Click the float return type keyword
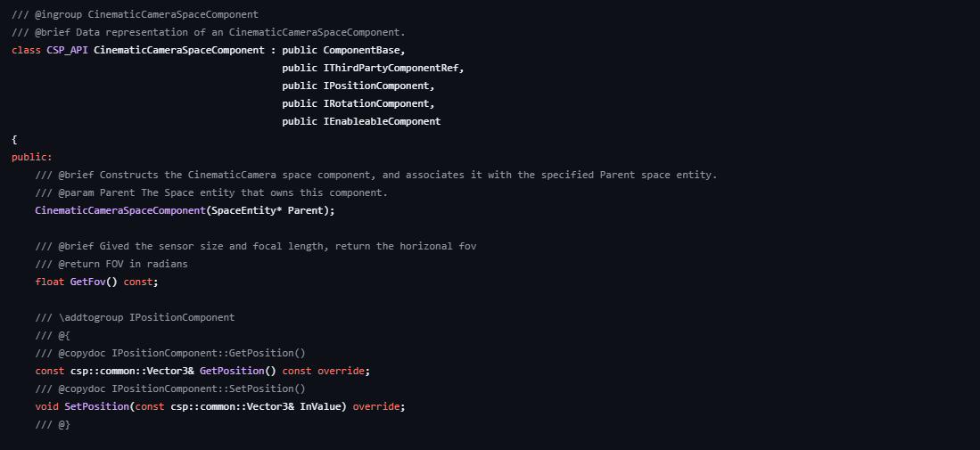 49,282
